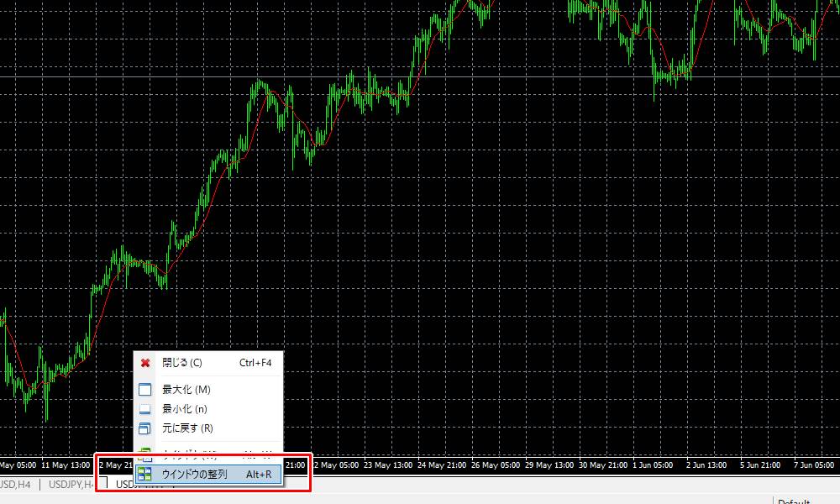Viewport: 840px width, 504px height.
Task: Click the 30 May 21:00 time label
Action: coord(602,465)
